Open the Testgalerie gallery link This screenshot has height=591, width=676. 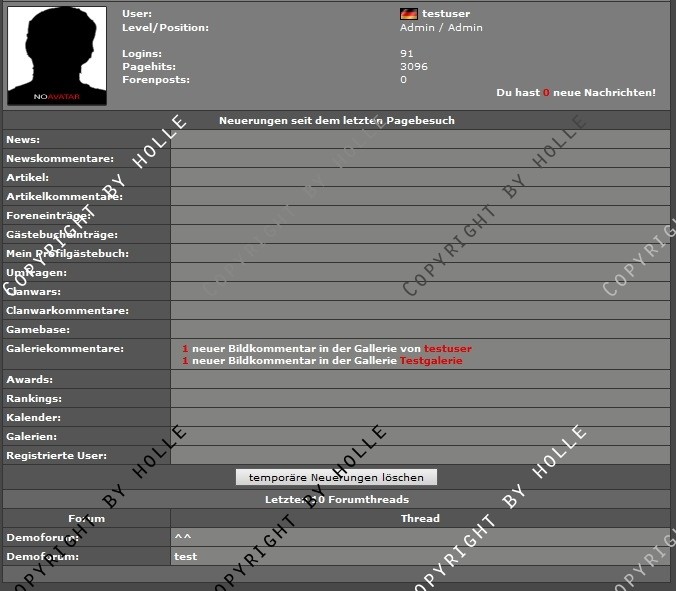(431, 360)
